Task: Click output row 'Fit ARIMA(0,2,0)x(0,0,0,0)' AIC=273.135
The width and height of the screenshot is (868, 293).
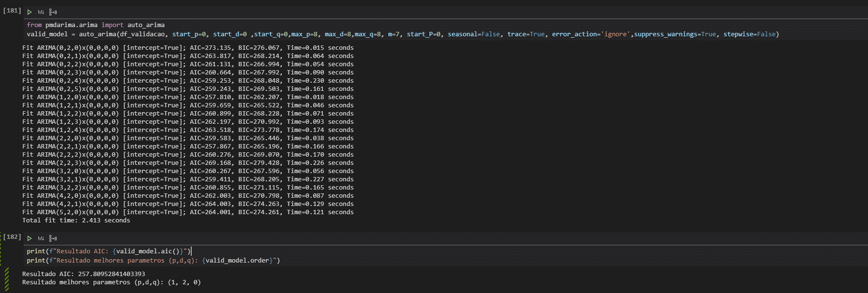Action: (188, 47)
